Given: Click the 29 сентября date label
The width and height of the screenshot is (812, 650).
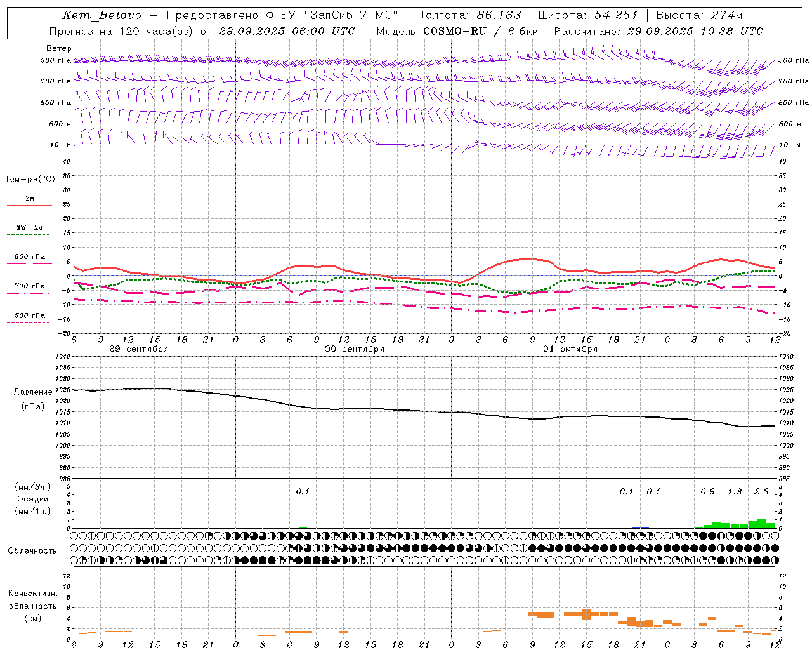Looking at the screenshot, I should click(139, 349).
